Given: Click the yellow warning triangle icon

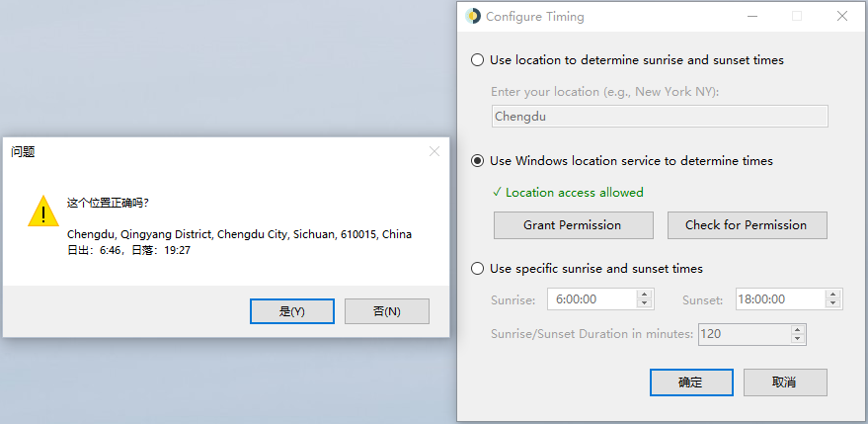Looking at the screenshot, I should [43, 212].
